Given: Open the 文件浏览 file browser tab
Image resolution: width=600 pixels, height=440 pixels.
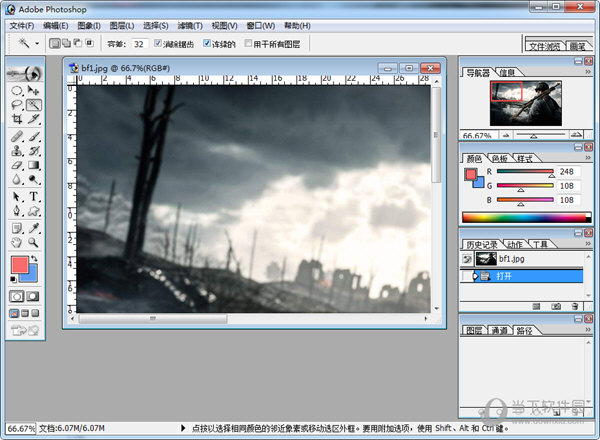Looking at the screenshot, I should pos(545,46).
